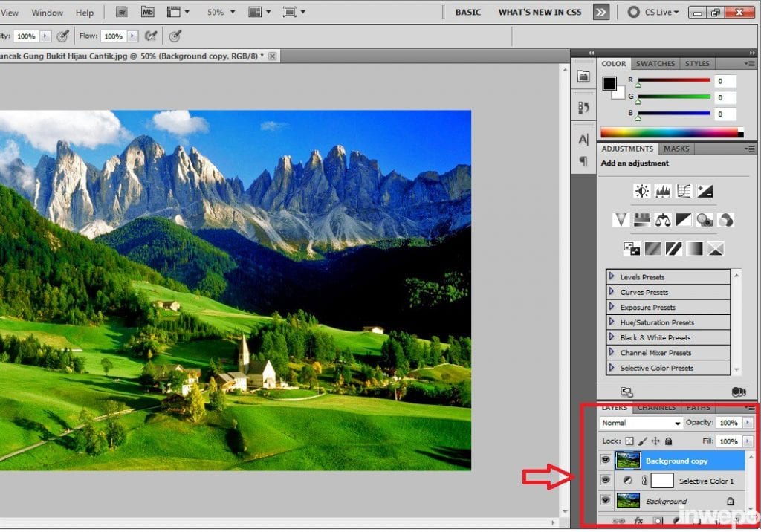Hide the Background copy layer
This screenshot has width=761, height=532.
point(606,461)
